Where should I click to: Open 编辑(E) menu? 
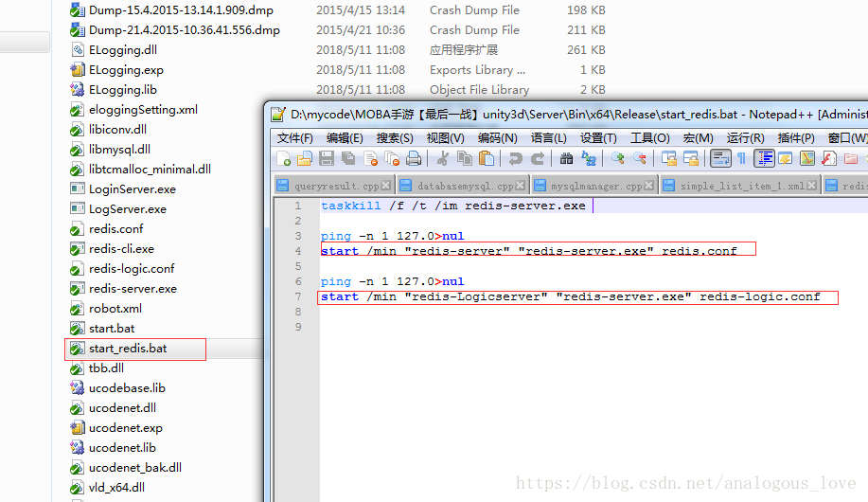(x=345, y=138)
